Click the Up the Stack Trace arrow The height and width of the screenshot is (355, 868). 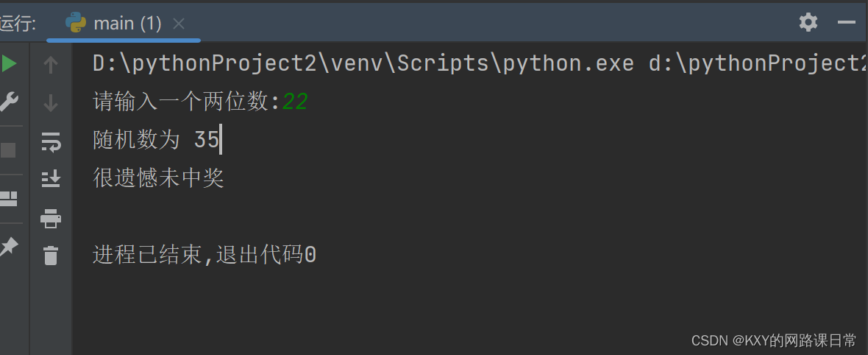pos(51,65)
